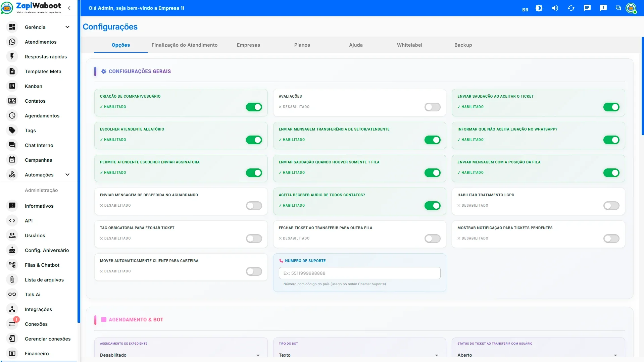
Task: Click the Integrações nodes icon
Action: (x=12, y=309)
